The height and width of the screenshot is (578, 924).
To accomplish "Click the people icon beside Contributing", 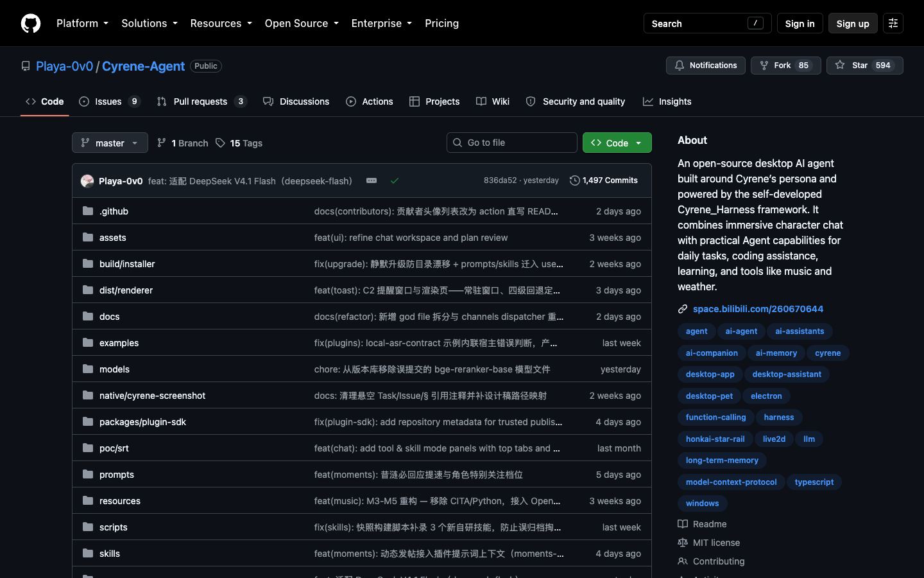I will click(x=683, y=561).
